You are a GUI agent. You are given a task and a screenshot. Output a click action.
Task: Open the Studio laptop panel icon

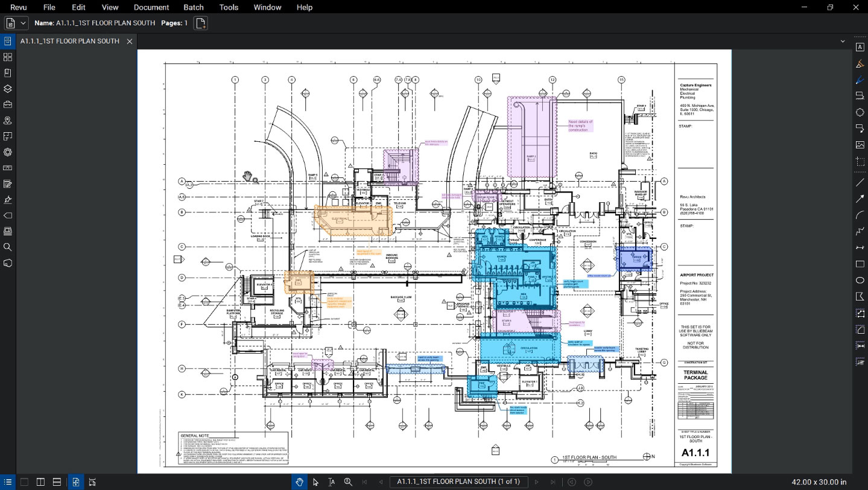click(x=8, y=231)
